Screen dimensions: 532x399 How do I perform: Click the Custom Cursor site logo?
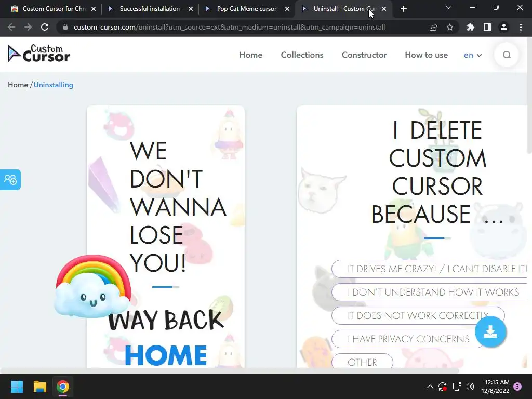[38, 54]
